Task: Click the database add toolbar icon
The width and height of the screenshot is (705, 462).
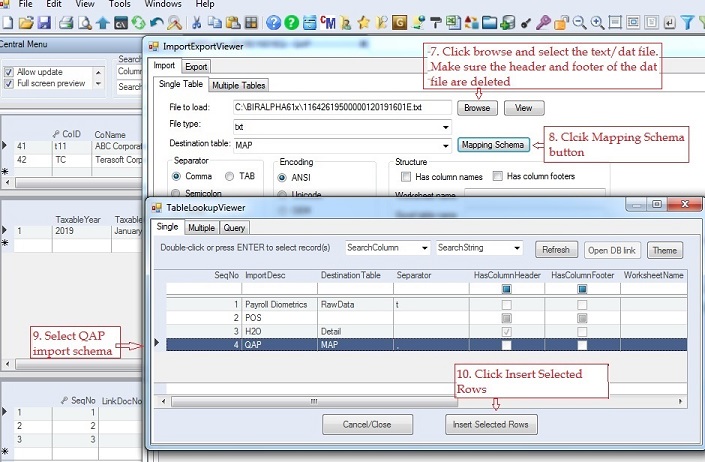Action: (508, 22)
